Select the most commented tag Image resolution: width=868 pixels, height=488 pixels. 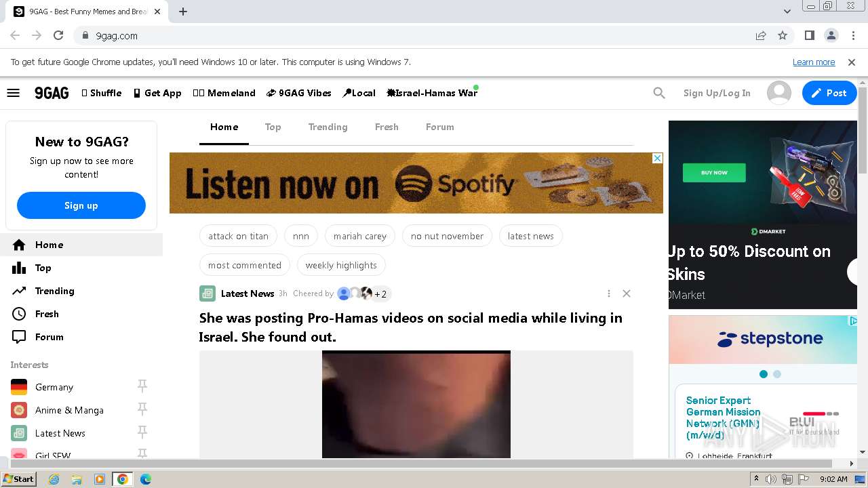(x=245, y=265)
